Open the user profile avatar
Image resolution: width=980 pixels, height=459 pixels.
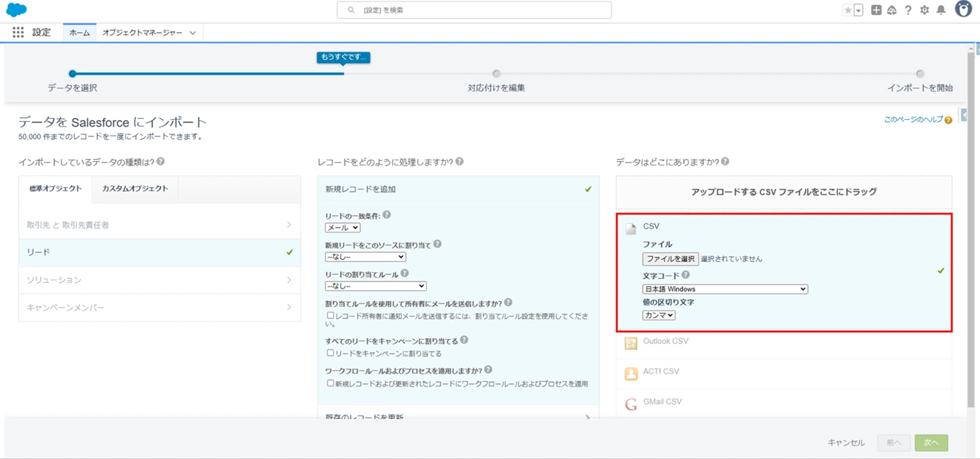(x=963, y=9)
